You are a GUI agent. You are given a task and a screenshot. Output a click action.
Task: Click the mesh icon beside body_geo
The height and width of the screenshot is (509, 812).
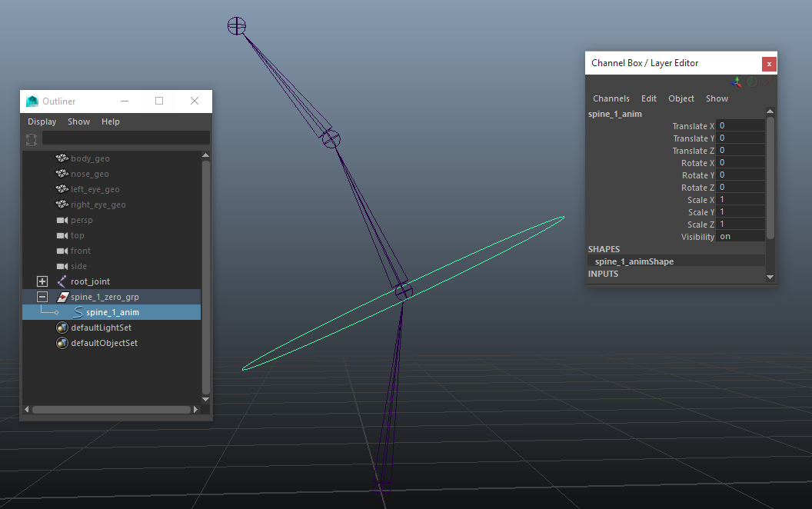click(62, 158)
